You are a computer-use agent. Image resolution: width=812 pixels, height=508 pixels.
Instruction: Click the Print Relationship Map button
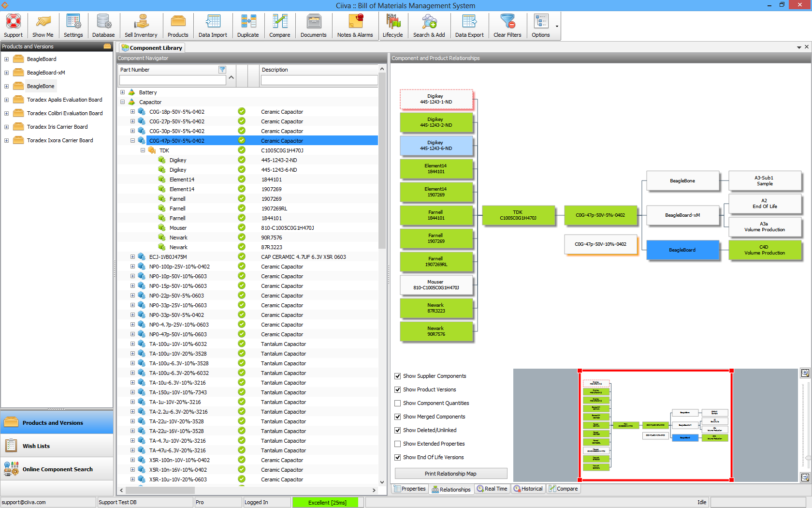click(450, 474)
